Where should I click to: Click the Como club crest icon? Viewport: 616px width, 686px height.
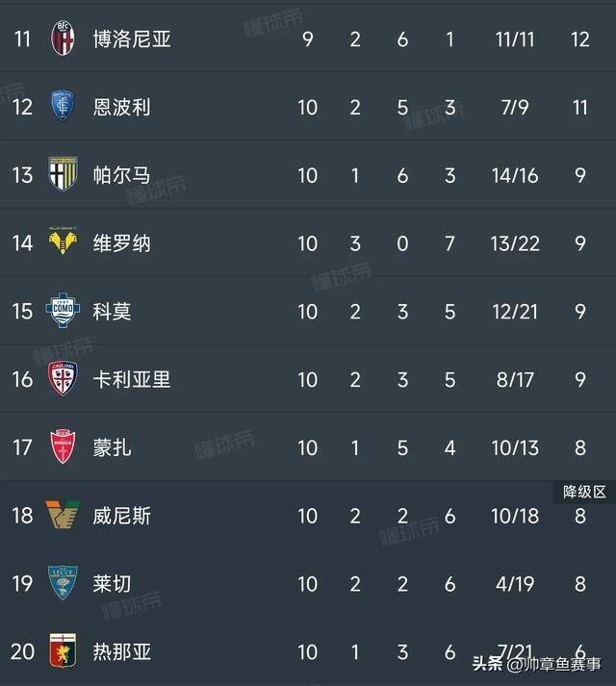pyautogui.click(x=64, y=311)
